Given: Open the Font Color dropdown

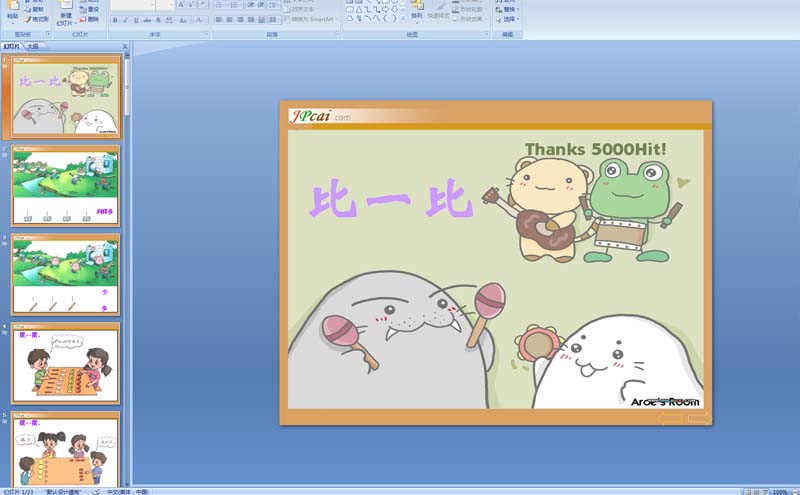Looking at the screenshot, I should click(x=201, y=20).
